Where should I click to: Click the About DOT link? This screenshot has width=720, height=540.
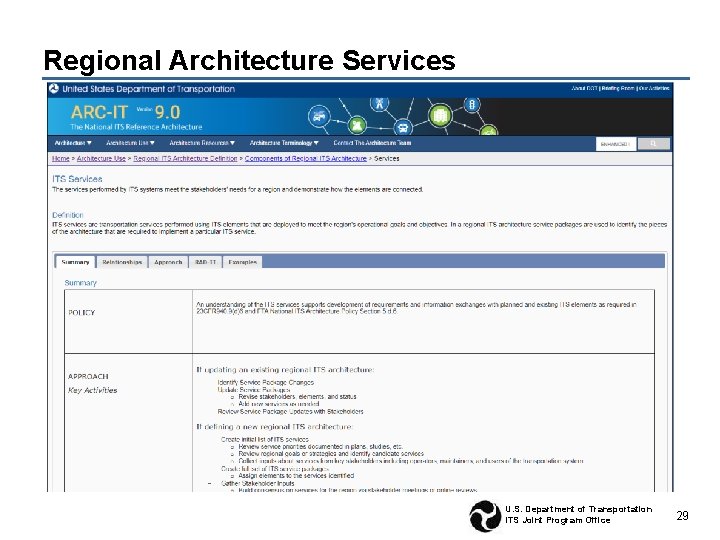click(x=585, y=88)
